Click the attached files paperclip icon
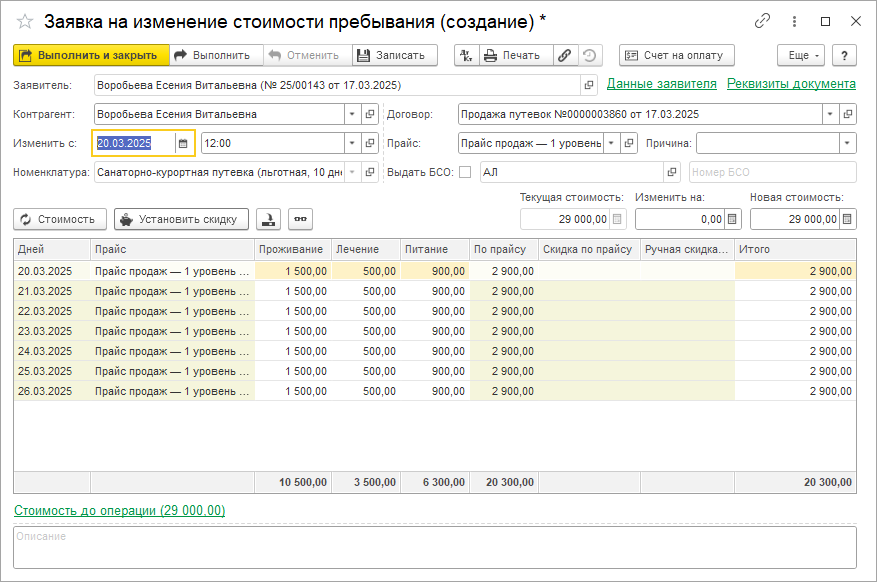 pyautogui.click(x=565, y=56)
